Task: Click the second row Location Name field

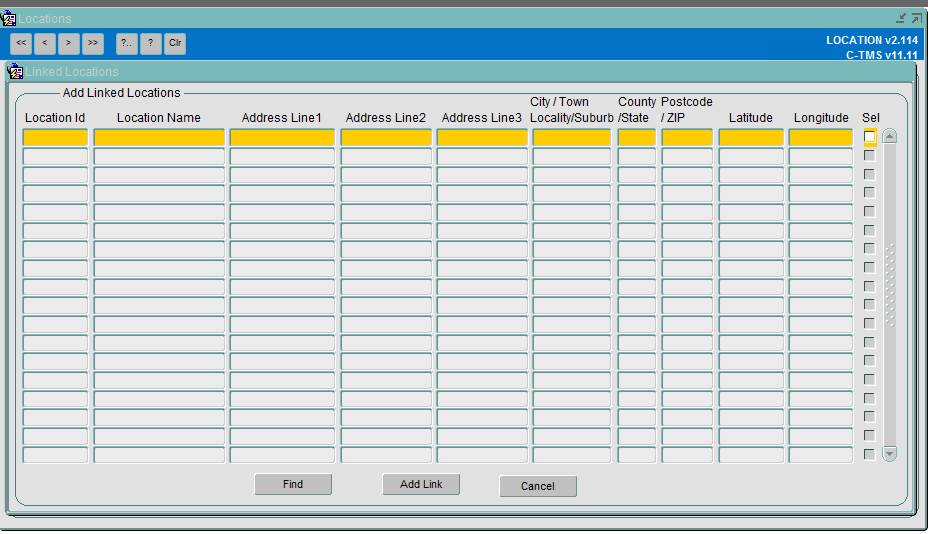Action: click(159, 156)
